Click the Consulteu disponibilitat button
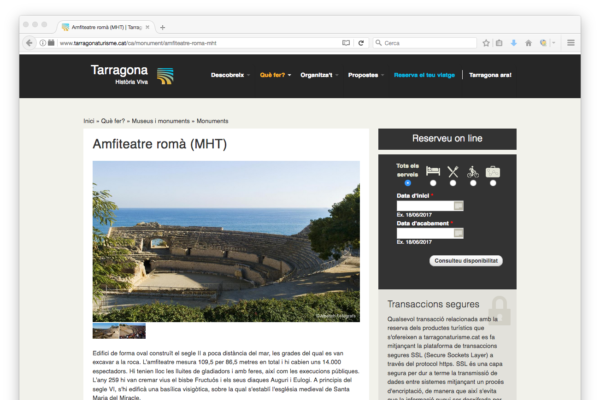 (466, 260)
